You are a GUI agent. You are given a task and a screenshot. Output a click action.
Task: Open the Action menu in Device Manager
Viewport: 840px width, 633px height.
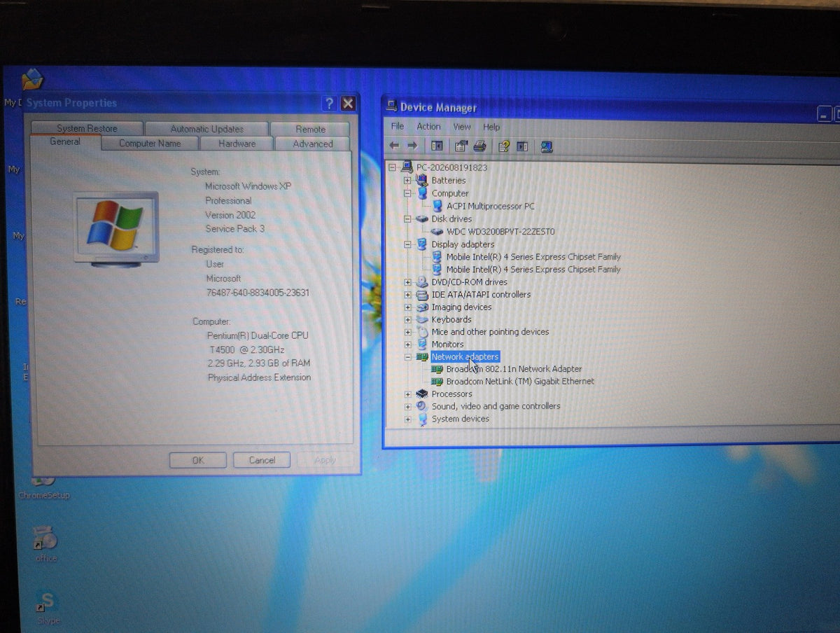coord(428,127)
